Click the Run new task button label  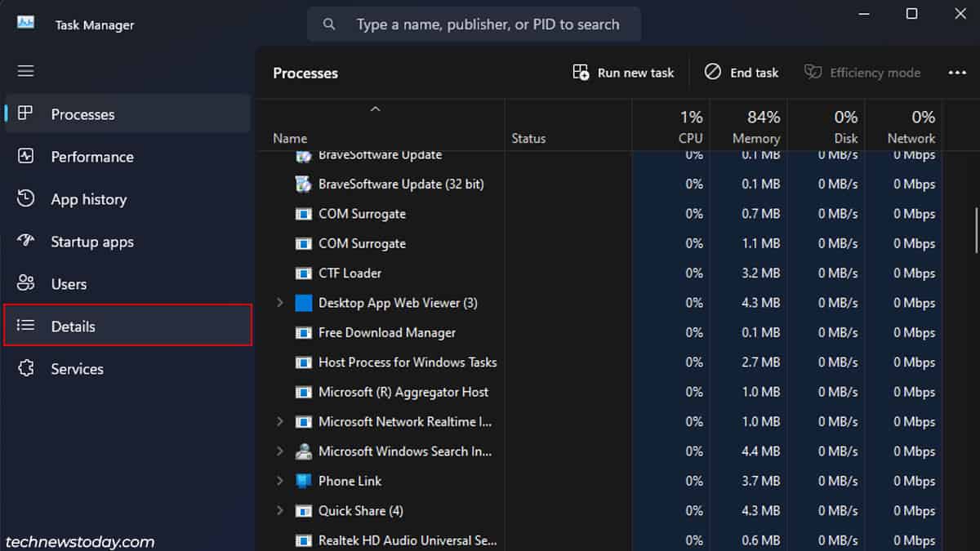pos(635,73)
